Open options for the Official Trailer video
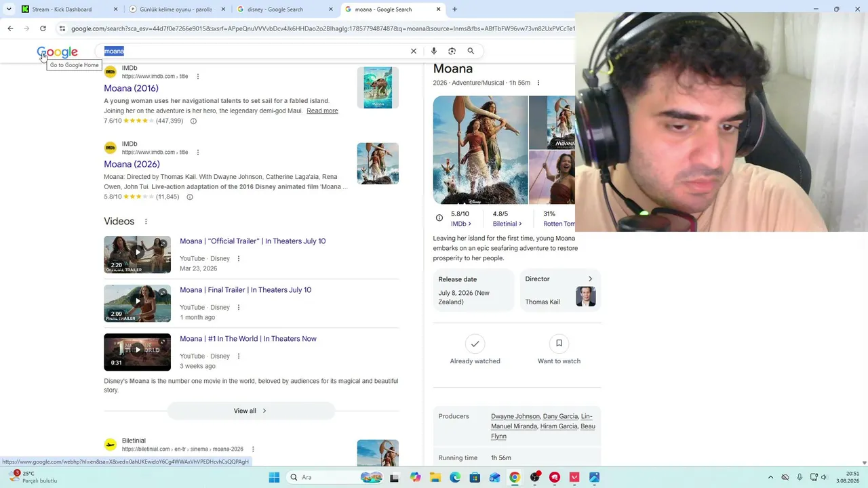The width and height of the screenshot is (868, 488). 239,259
